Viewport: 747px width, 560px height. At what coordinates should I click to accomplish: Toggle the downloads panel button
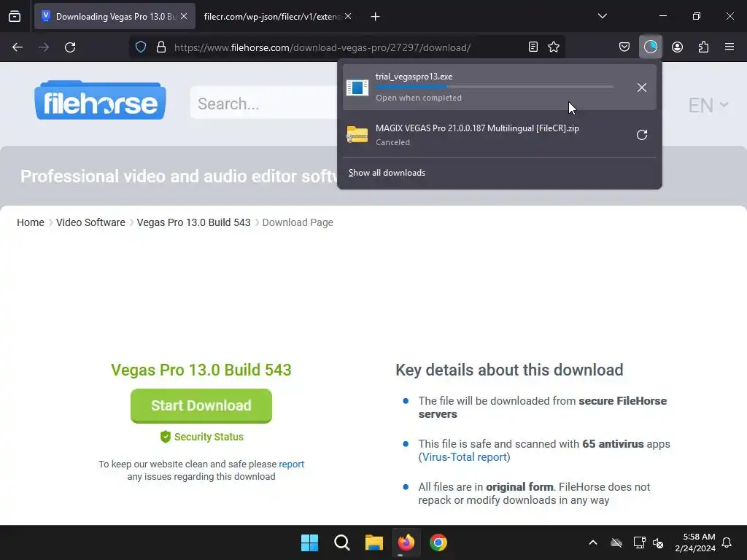pyautogui.click(x=650, y=47)
